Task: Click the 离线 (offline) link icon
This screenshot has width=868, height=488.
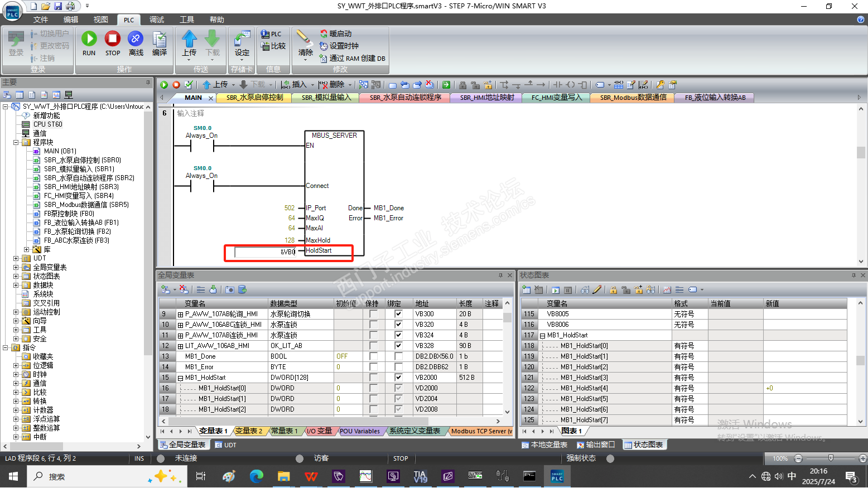Action: click(x=136, y=38)
